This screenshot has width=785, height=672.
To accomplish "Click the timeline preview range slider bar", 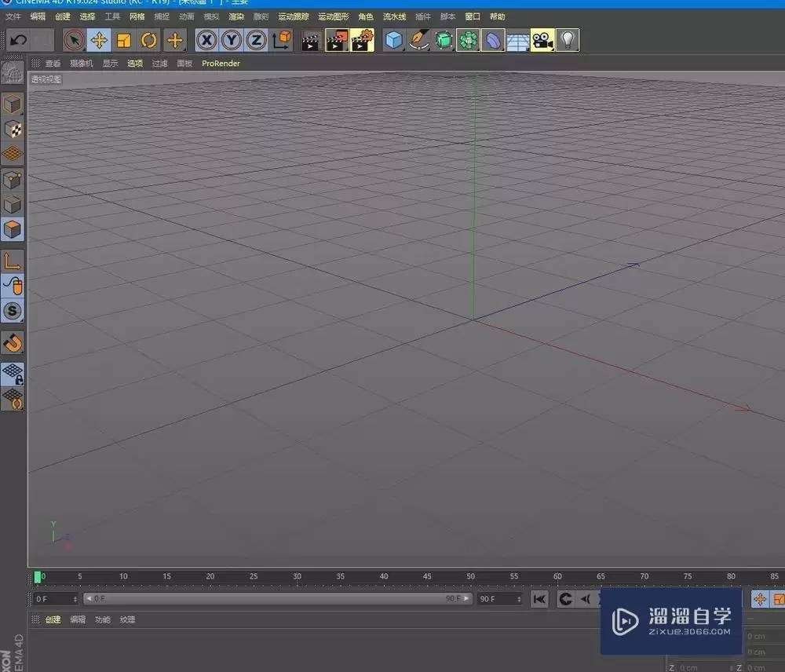I will (x=278, y=599).
